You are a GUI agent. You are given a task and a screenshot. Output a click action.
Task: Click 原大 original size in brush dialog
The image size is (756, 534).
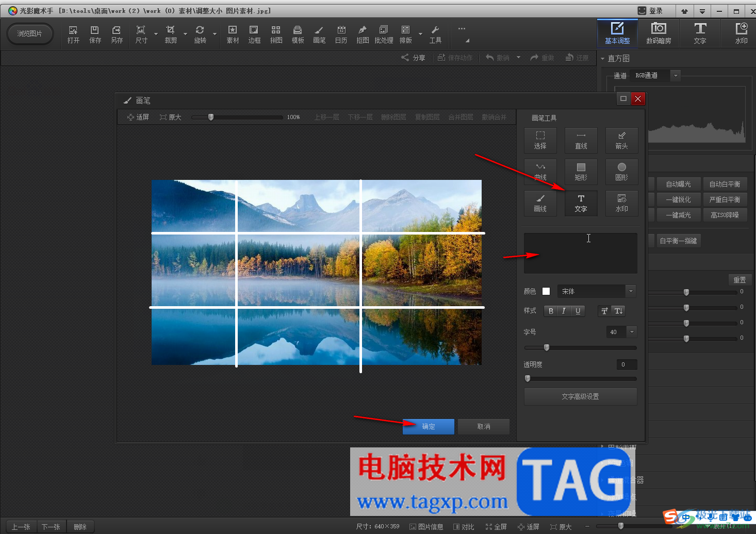point(170,117)
